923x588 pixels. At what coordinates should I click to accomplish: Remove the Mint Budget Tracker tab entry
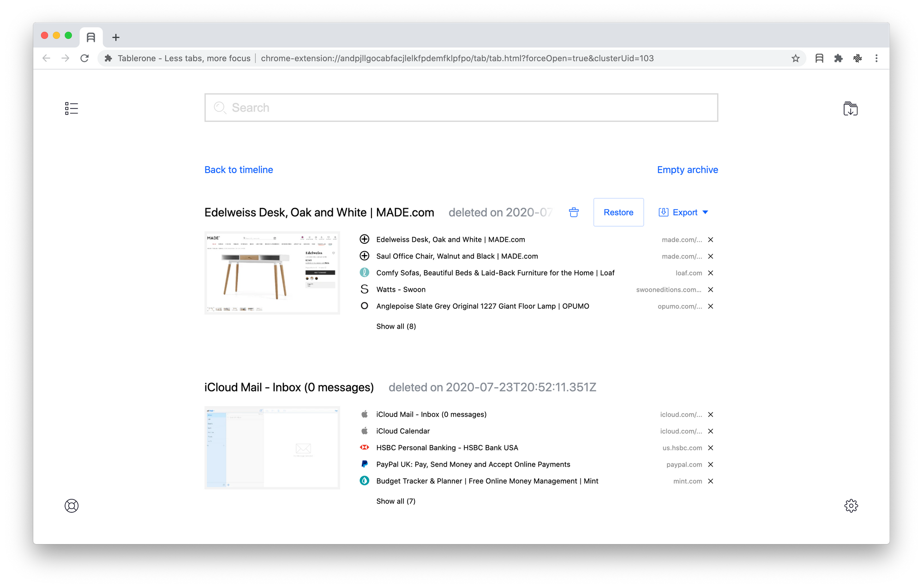(711, 481)
